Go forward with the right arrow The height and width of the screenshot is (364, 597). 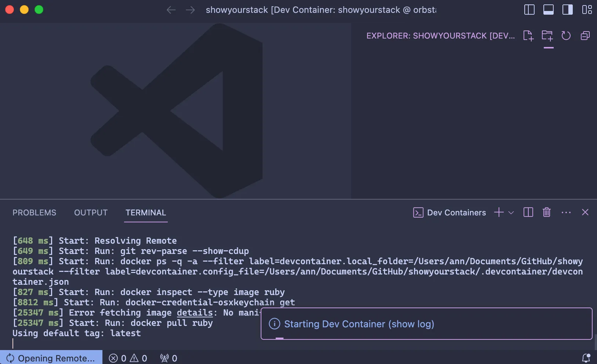[x=190, y=10]
